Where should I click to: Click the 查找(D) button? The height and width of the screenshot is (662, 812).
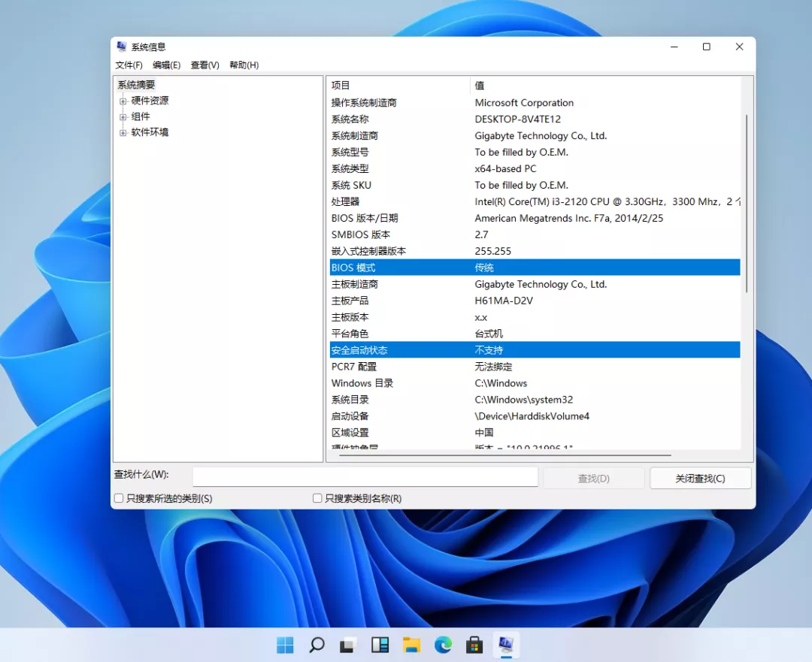[x=593, y=476]
